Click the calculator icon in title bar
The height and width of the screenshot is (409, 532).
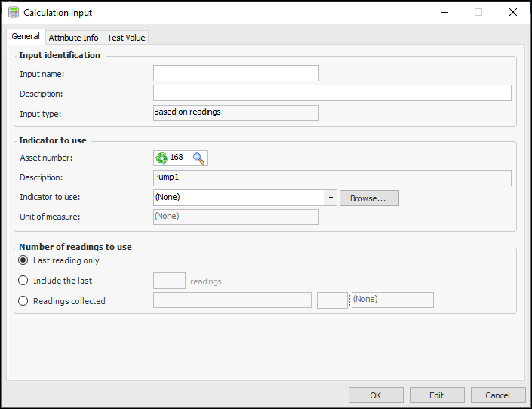click(x=13, y=12)
